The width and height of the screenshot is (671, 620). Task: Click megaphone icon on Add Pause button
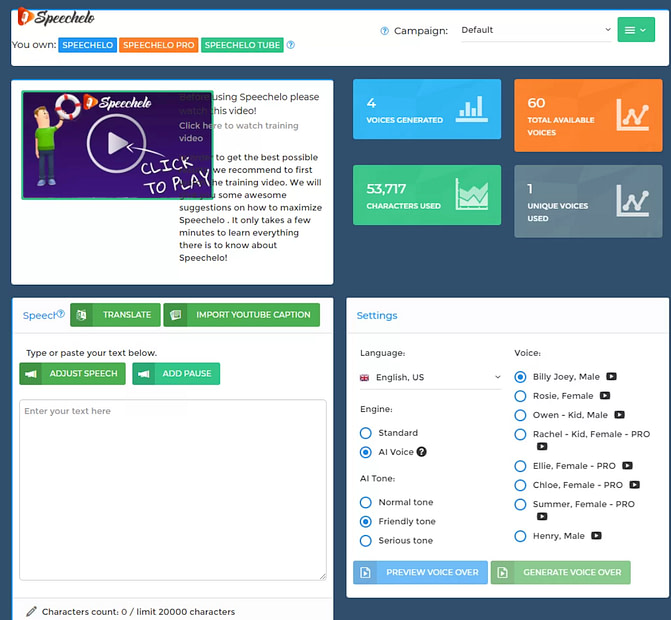pos(144,374)
